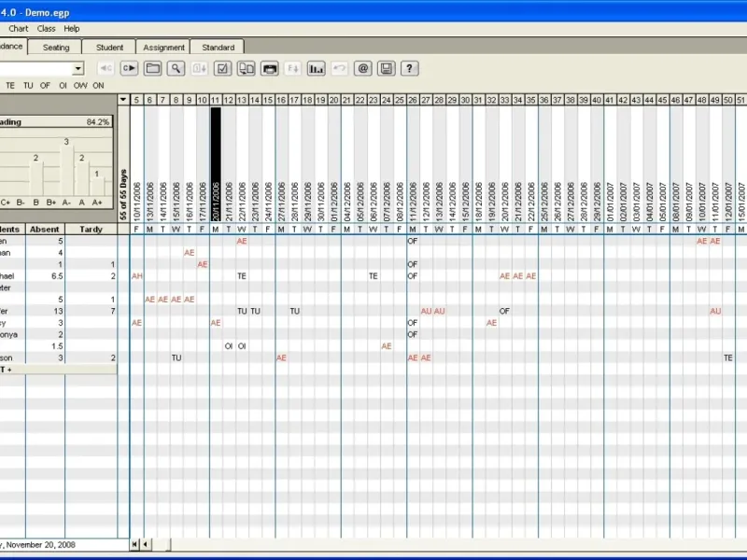Image resolution: width=747 pixels, height=560 pixels.
Task: Click the absent count 6.5 cell
Action: [45, 276]
